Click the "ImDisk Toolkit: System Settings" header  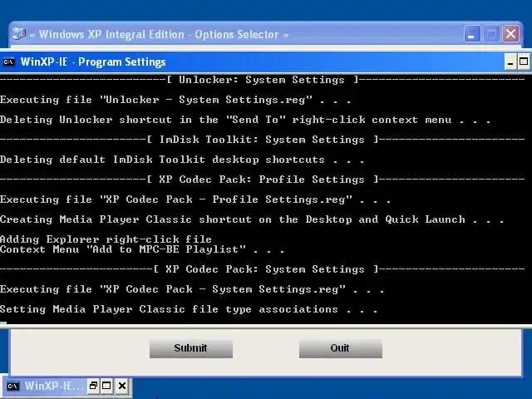263,140
